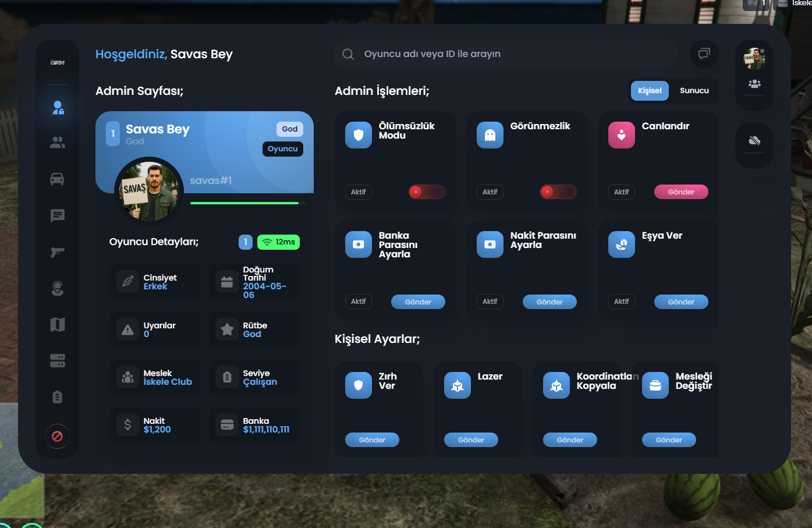
Task: Click the savas#1 username text
Action: point(211,180)
